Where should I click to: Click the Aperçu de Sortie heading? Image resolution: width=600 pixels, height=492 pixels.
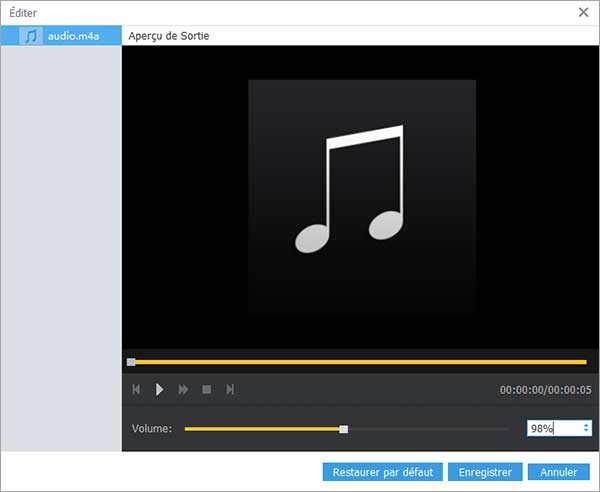click(169, 36)
